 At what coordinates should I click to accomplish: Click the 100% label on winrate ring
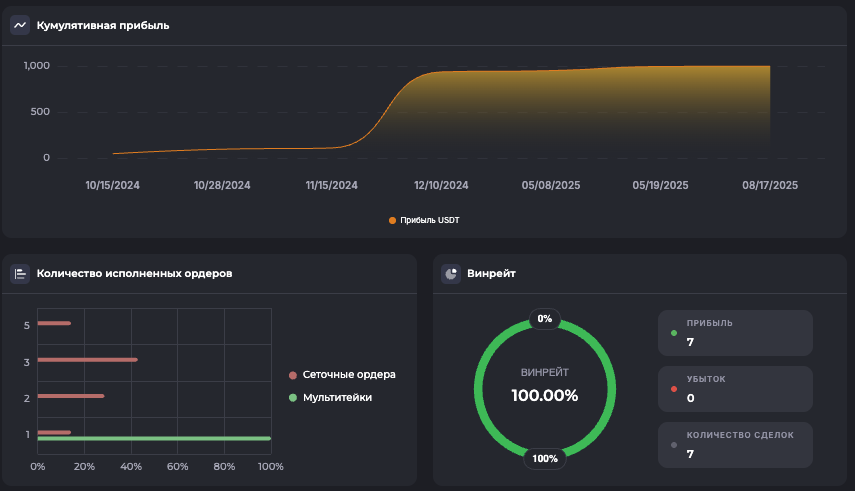point(545,459)
